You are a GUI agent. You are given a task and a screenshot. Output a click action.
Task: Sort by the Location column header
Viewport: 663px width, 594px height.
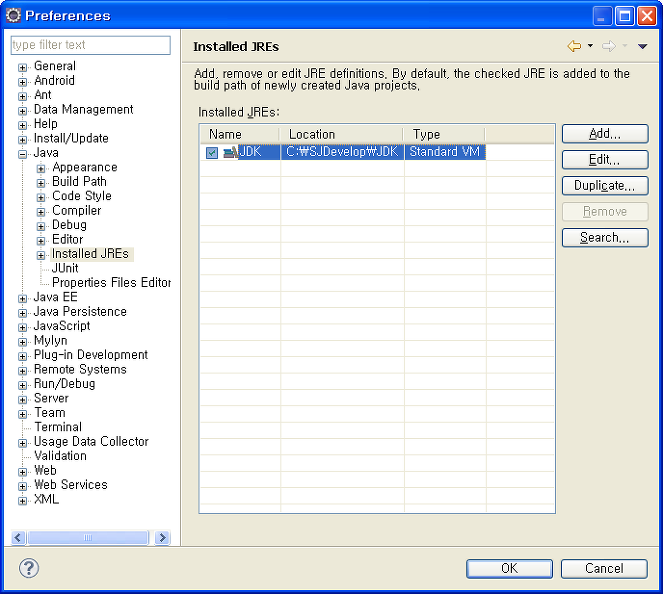coord(341,134)
